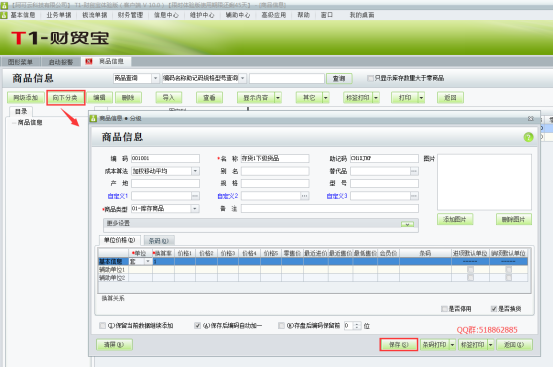Select the 目录 tab

(21, 111)
